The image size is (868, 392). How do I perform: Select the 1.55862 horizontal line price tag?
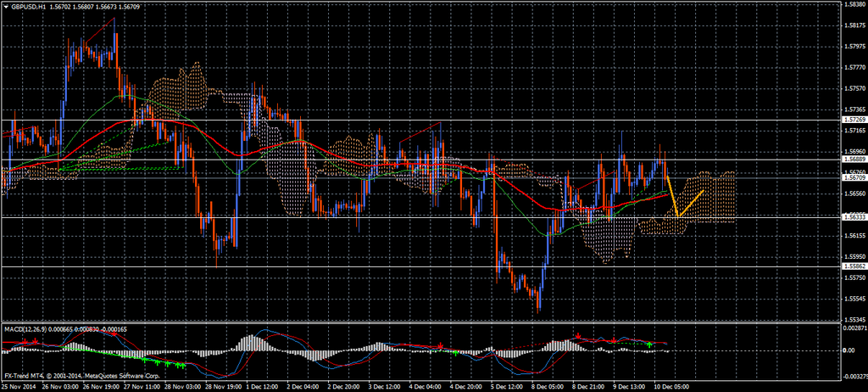(x=854, y=266)
